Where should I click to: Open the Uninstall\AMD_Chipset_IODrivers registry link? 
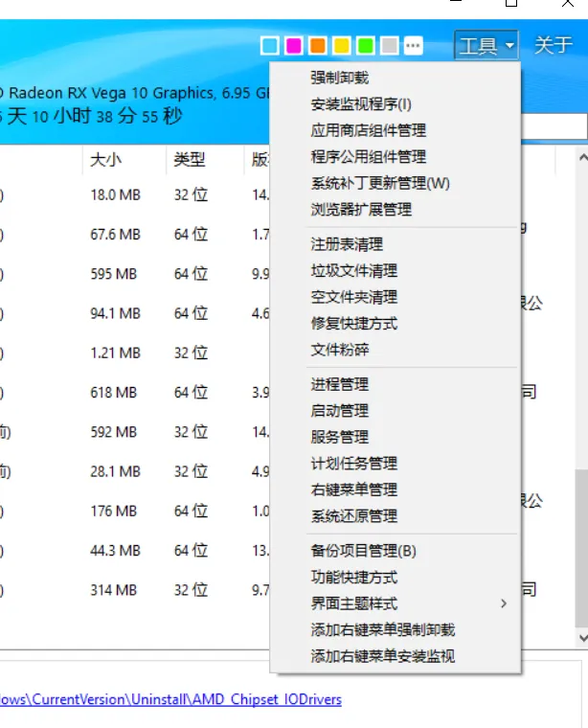170,699
